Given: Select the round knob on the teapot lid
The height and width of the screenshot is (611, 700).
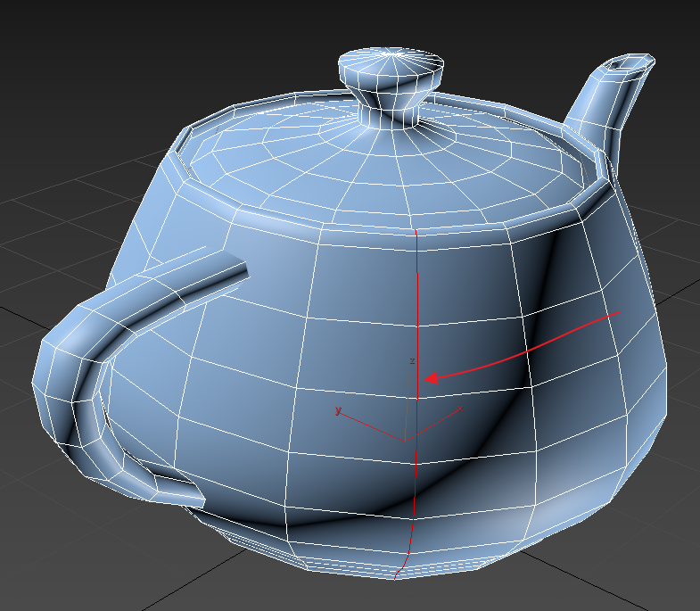Looking at the screenshot, I should click(x=391, y=71).
